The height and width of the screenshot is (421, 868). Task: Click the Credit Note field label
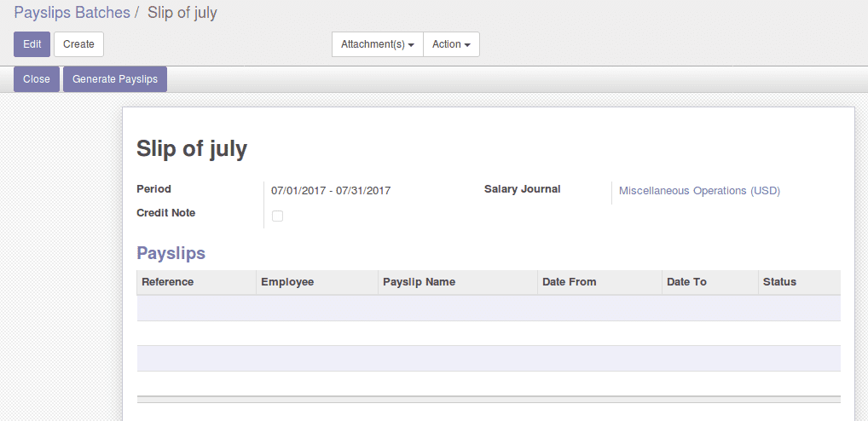tap(166, 213)
